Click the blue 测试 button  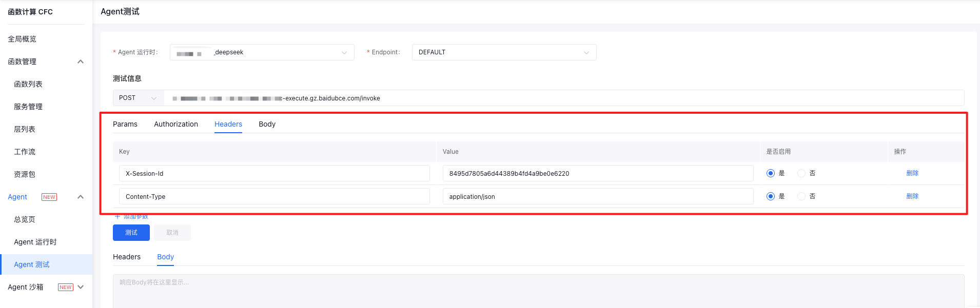coord(131,233)
